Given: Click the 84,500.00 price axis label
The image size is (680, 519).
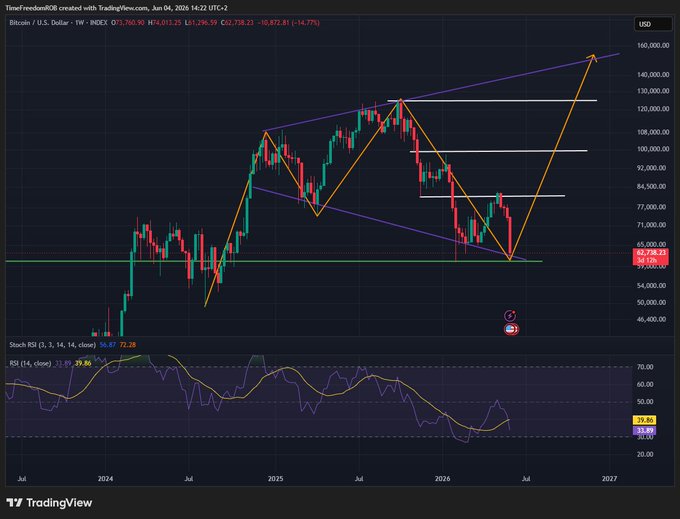Looking at the screenshot, I should point(653,186).
